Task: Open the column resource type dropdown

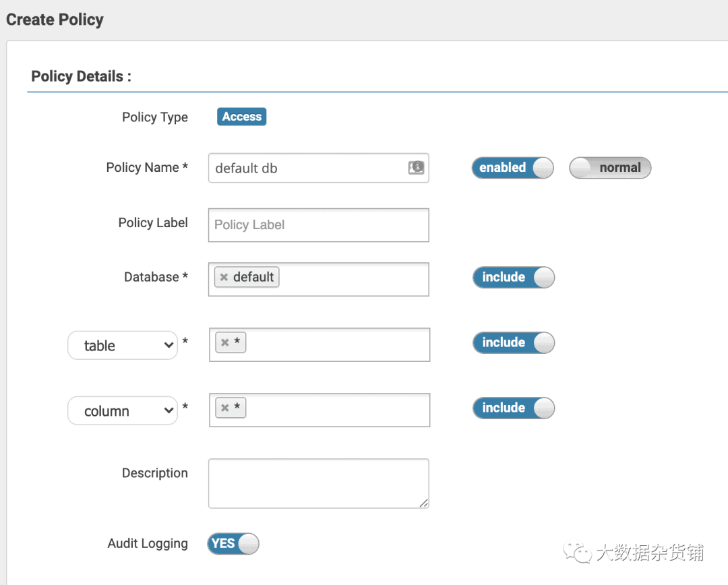Action: point(123,411)
